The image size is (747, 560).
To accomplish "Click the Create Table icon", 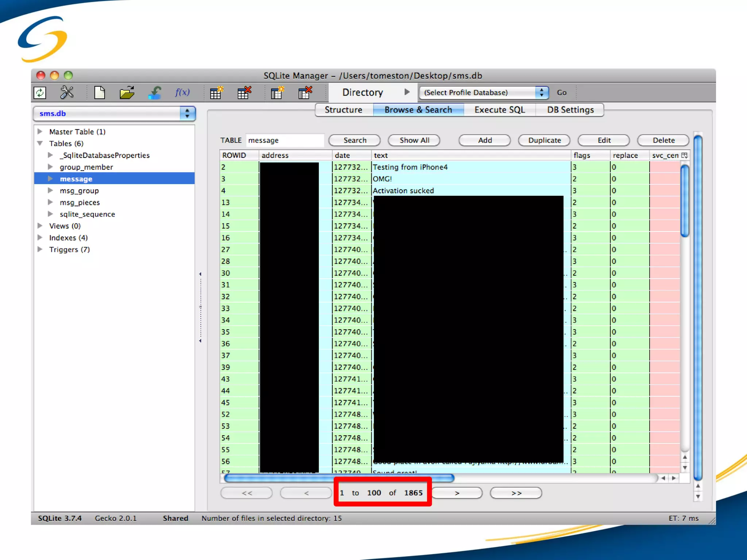I will coord(216,93).
